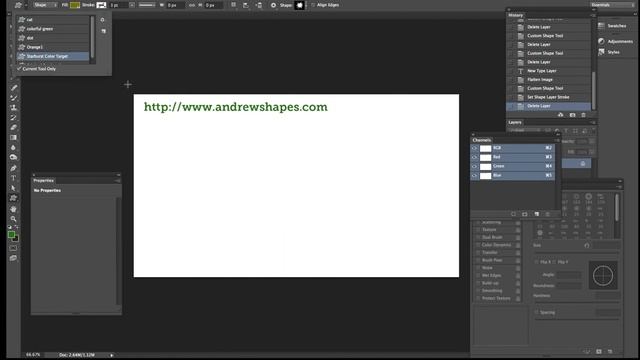Enable Smoothing checkbox in Brush panel
This screenshot has width=640, height=360.
[x=478, y=291]
